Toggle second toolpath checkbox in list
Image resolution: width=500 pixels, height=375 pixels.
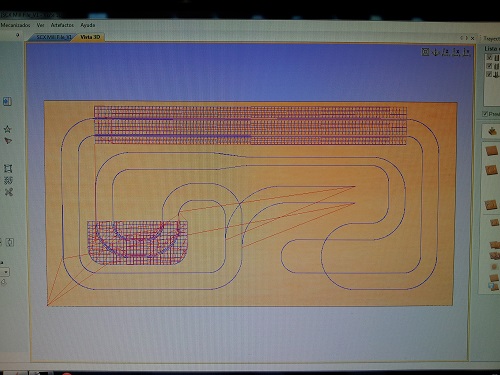(489, 66)
